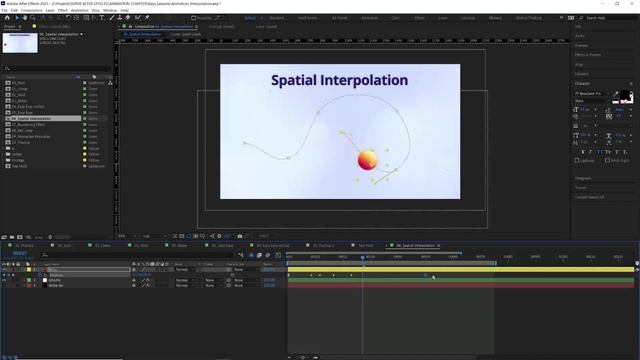
Task: Open the Effects & Presets panel
Action: (x=588, y=55)
